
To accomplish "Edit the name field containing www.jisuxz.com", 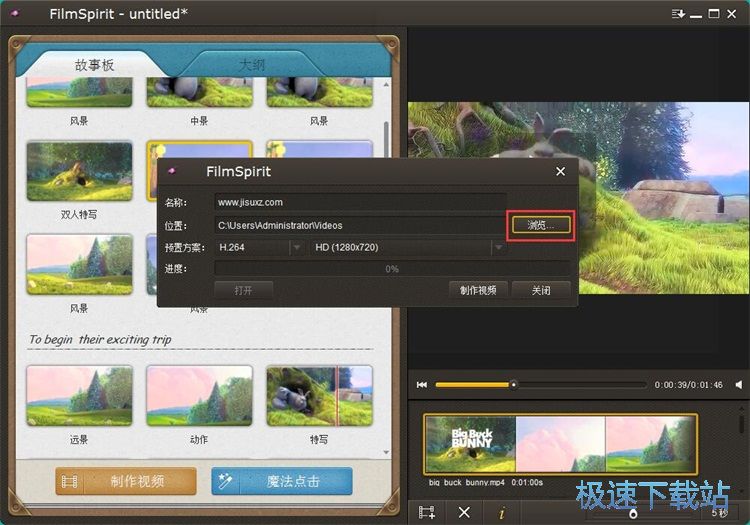I will 360,202.
